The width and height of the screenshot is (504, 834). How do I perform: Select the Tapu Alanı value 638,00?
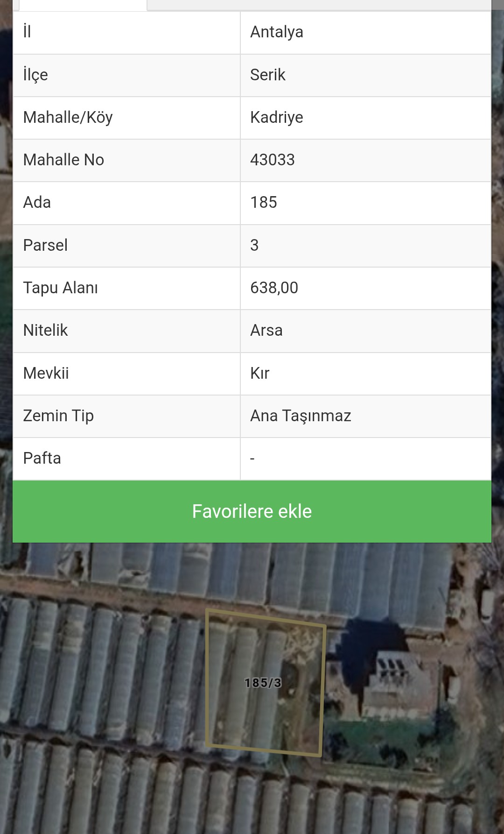[274, 288]
